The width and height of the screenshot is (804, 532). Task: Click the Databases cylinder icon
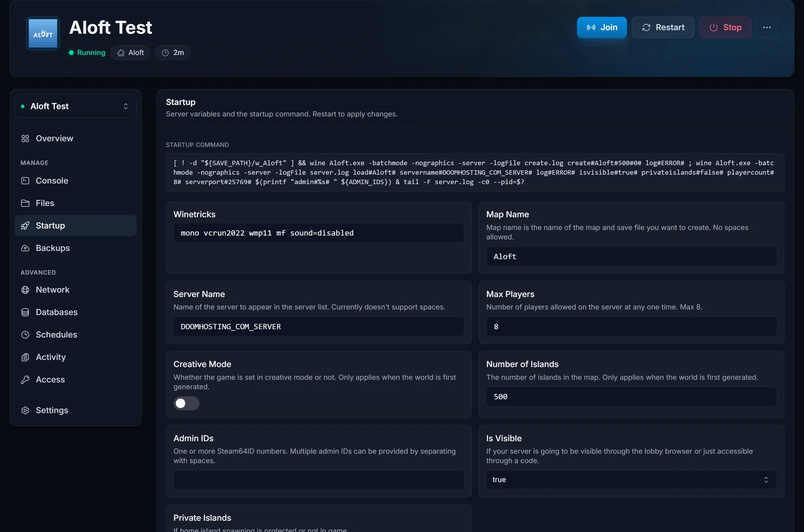(25, 312)
